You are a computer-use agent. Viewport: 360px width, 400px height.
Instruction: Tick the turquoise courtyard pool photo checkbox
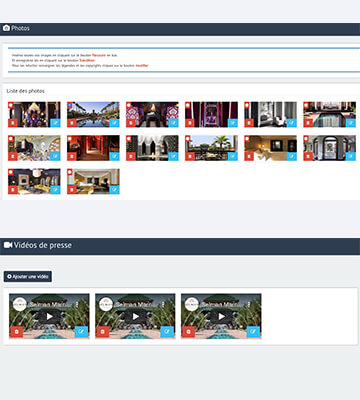click(x=306, y=105)
